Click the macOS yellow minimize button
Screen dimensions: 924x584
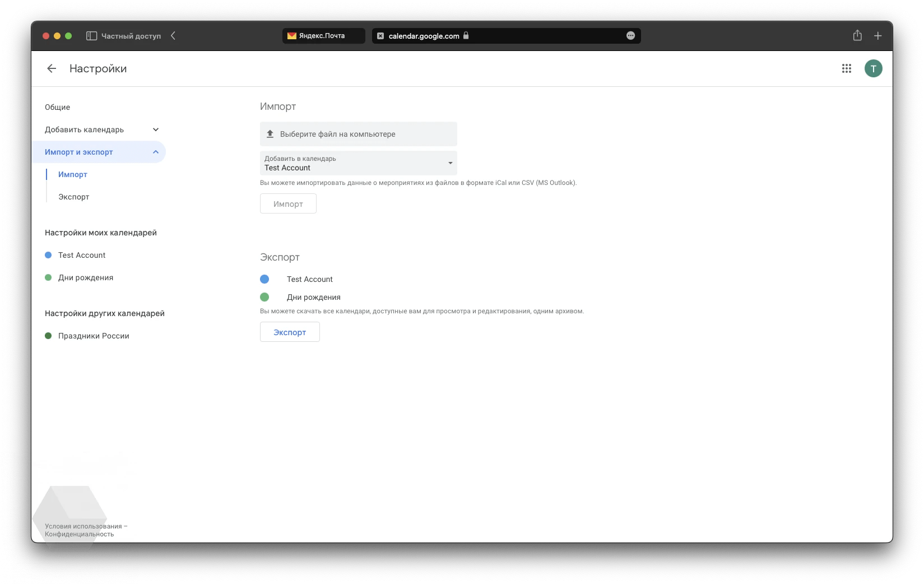pos(57,36)
